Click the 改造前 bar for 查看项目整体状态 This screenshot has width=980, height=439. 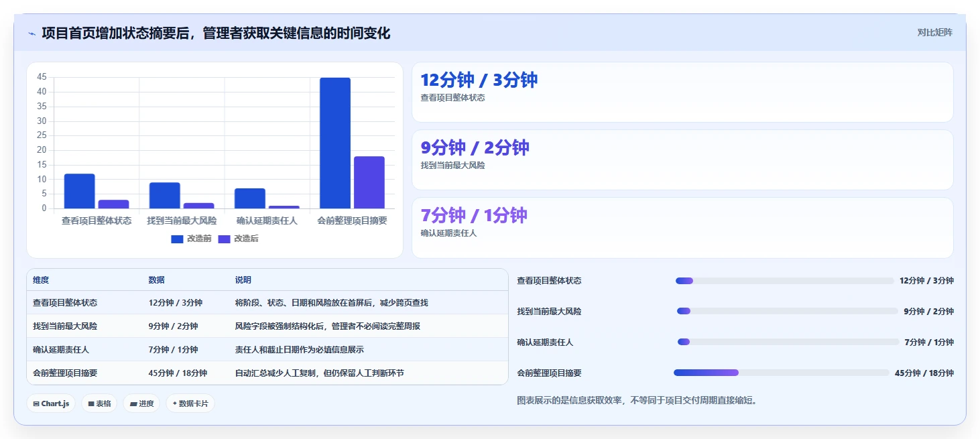[x=80, y=191]
